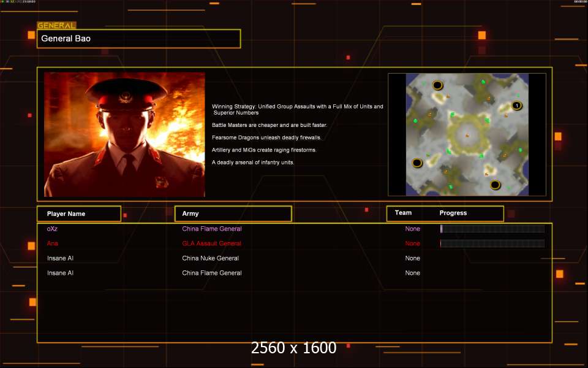Click the deadly arsenal of infantry line
The height and width of the screenshot is (368, 588).
(253, 163)
